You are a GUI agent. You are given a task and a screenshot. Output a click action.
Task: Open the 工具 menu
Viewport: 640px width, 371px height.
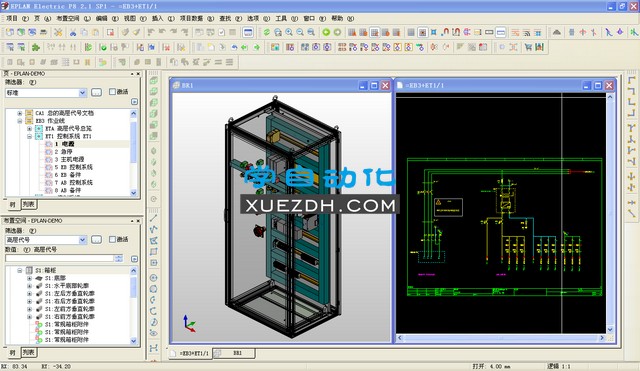click(287, 18)
